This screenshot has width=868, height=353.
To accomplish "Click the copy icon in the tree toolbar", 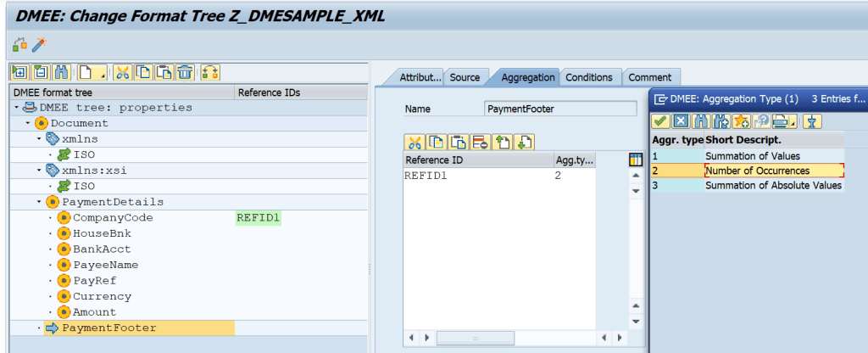I will 143,72.
